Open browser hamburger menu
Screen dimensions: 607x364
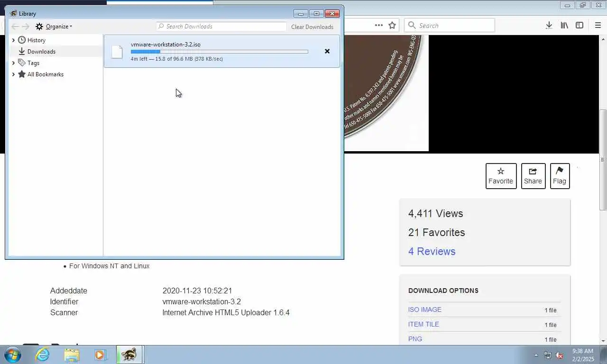(x=598, y=25)
